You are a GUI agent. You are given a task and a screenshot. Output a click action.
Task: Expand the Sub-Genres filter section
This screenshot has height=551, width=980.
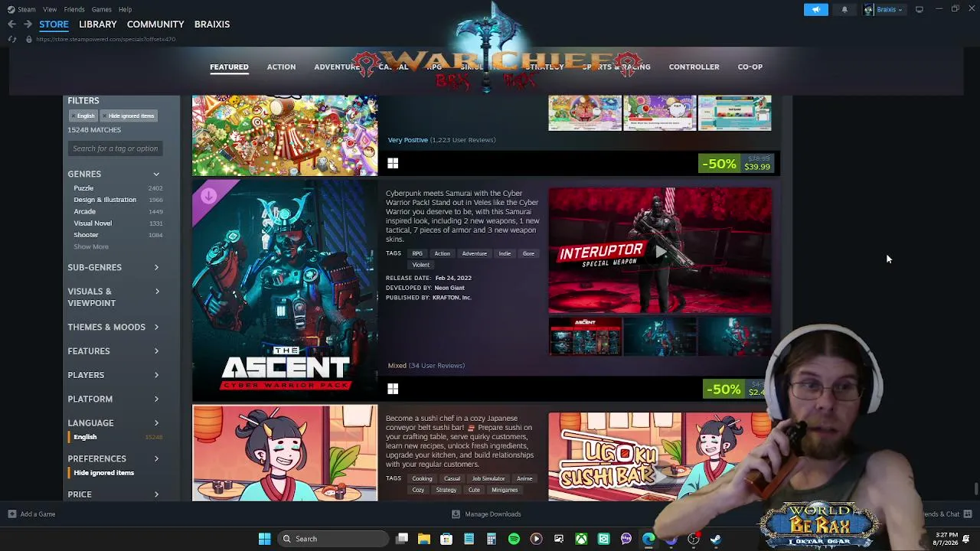click(x=113, y=268)
